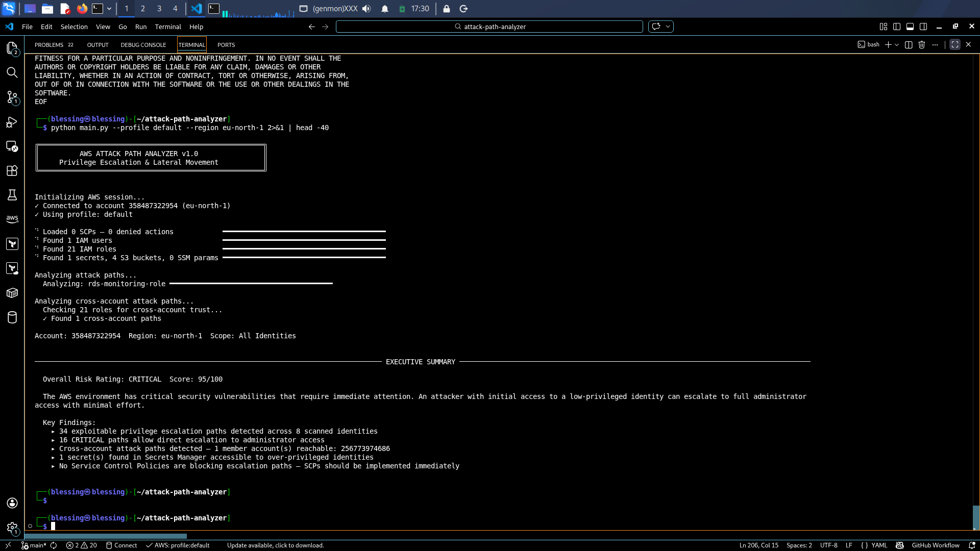Launch Firefox from the top panel
Viewport: 980px width, 551px height.
(x=82, y=9)
